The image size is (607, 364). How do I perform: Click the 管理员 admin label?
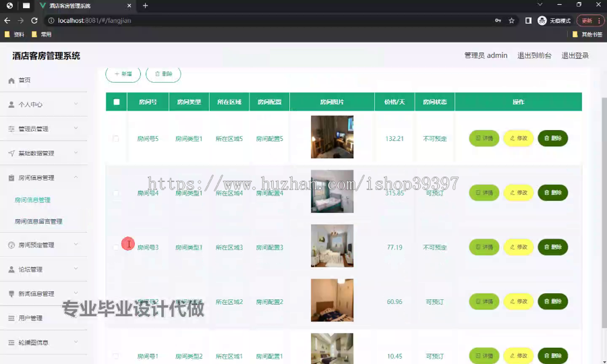(x=486, y=56)
